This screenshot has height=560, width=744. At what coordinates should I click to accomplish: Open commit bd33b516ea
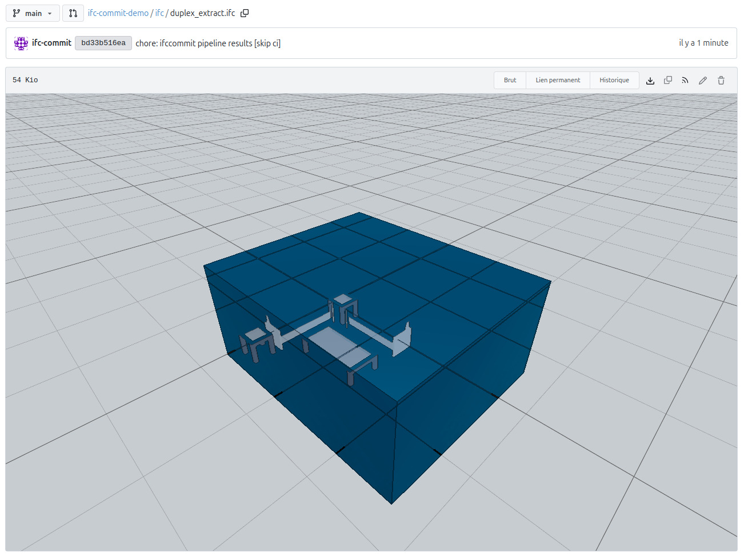(x=103, y=43)
